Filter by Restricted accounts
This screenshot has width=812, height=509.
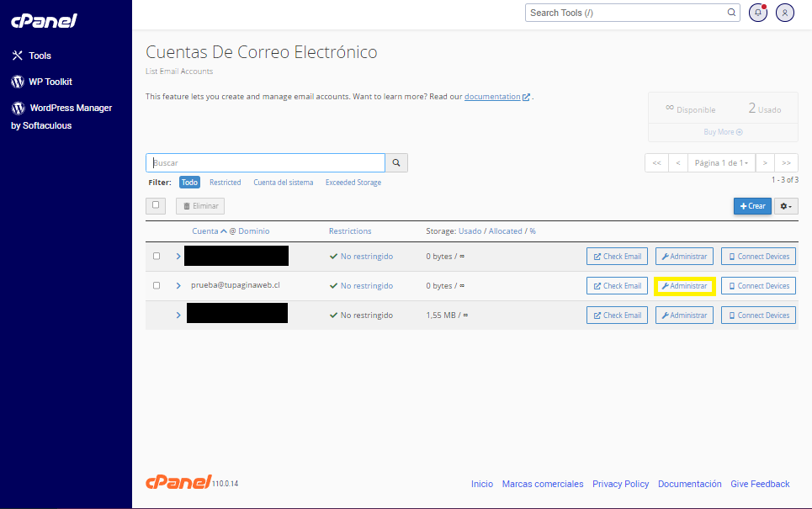click(x=225, y=183)
